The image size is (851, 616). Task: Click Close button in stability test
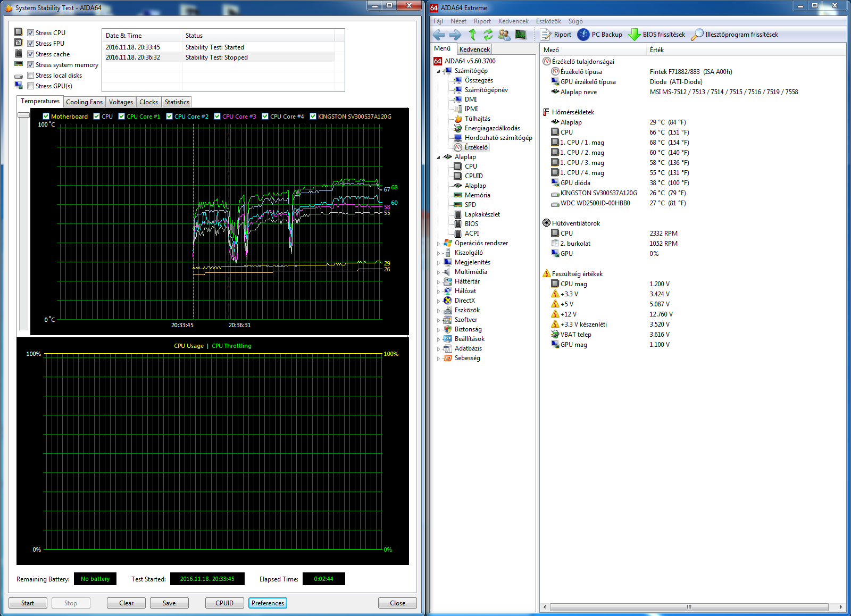click(397, 603)
